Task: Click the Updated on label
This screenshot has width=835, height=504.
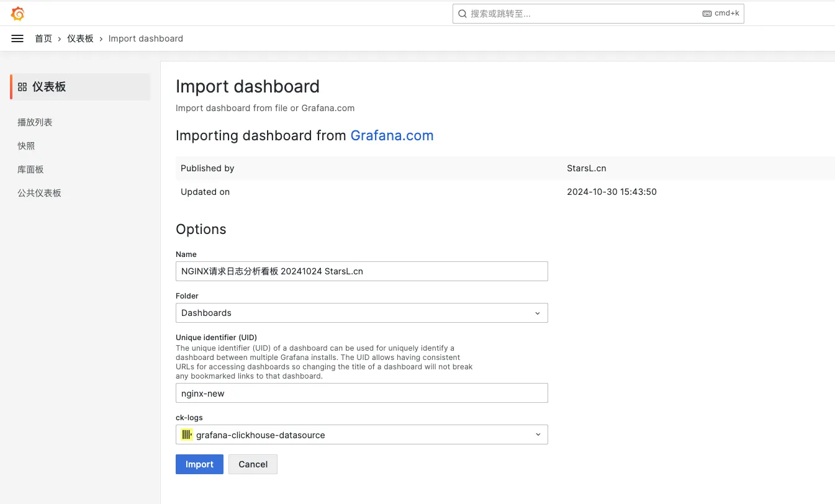Action: tap(205, 192)
